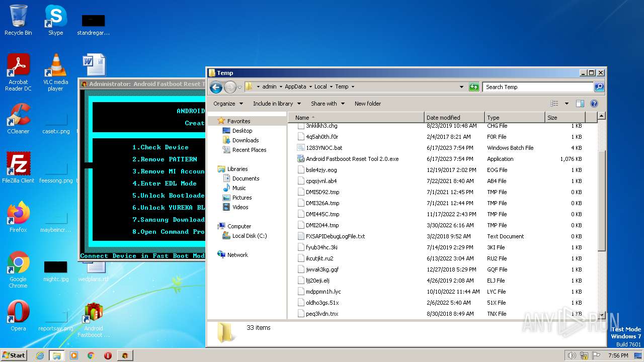Open the Organize dropdown menu
The image size is (644, 362).
pos(228,104)
